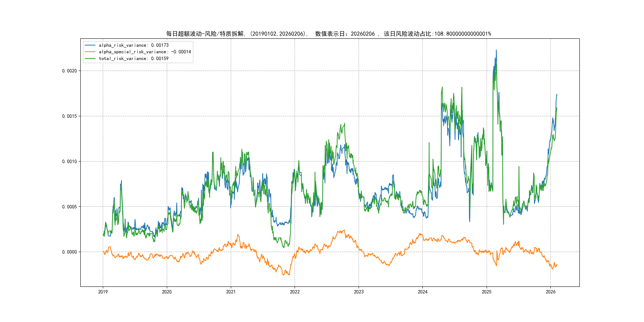This screenshot has width=644, height=322.
Task: Click the 2021 x-axis tick label
Action: (231, 292)
